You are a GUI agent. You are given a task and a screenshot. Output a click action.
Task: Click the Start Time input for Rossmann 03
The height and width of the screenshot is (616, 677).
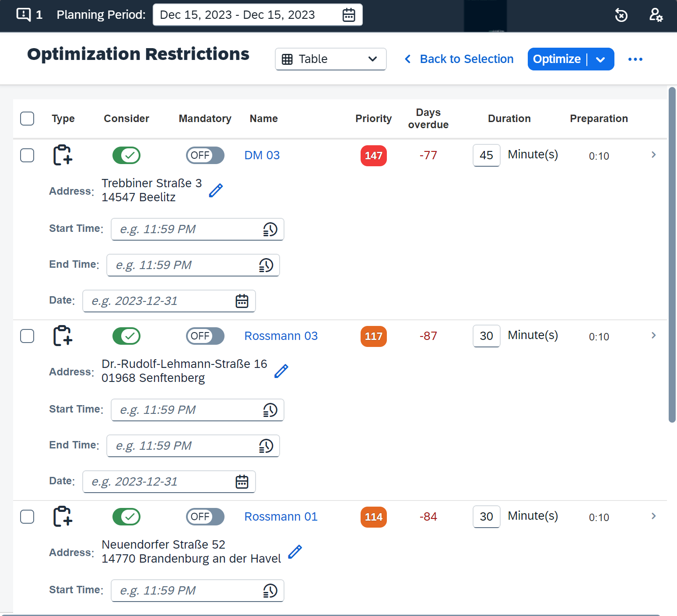(x=197, y=410)
